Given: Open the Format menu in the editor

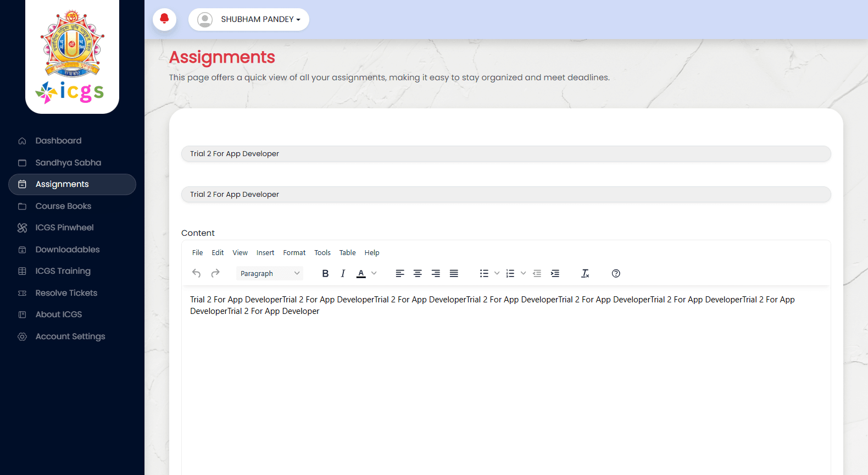Looking at the screenshot, I should click(x=294, y=253).
